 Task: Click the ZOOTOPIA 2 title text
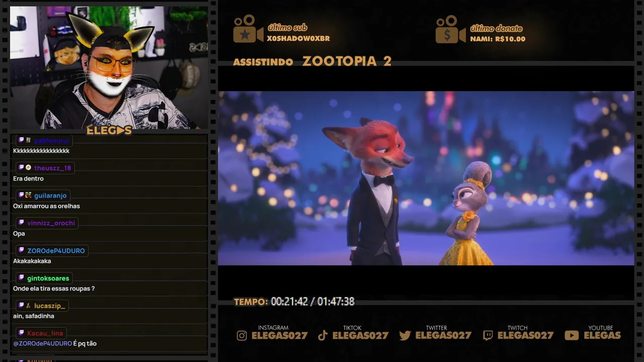(x=347, y=61)
